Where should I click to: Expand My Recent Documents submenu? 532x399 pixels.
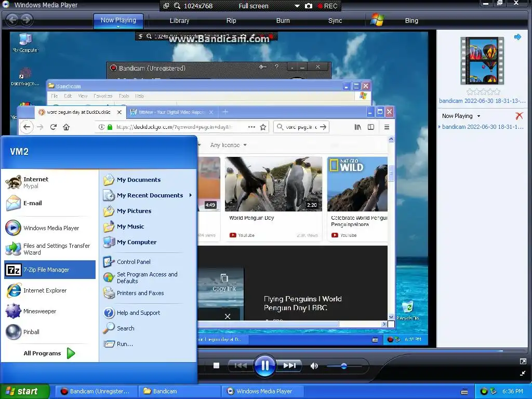coord(148,195)
